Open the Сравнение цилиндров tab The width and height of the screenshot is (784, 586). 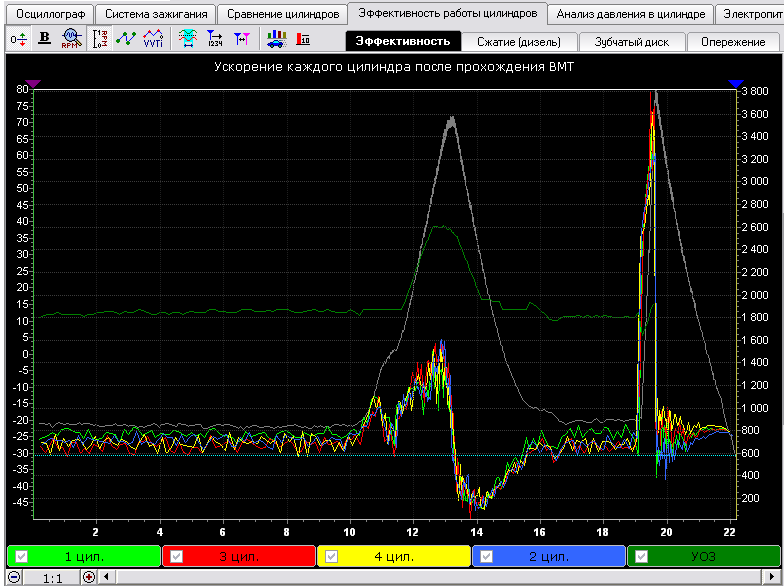coord(283,14)
